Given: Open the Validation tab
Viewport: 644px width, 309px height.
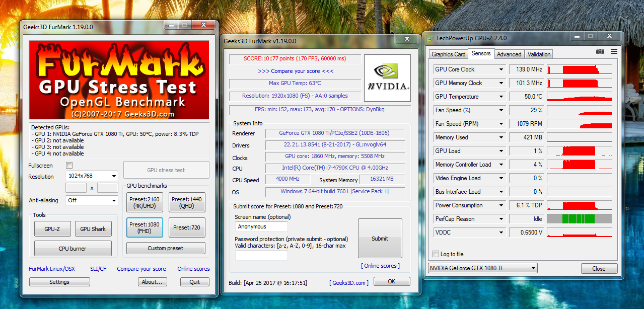Looking at the screenshot, I should point(539,54).
